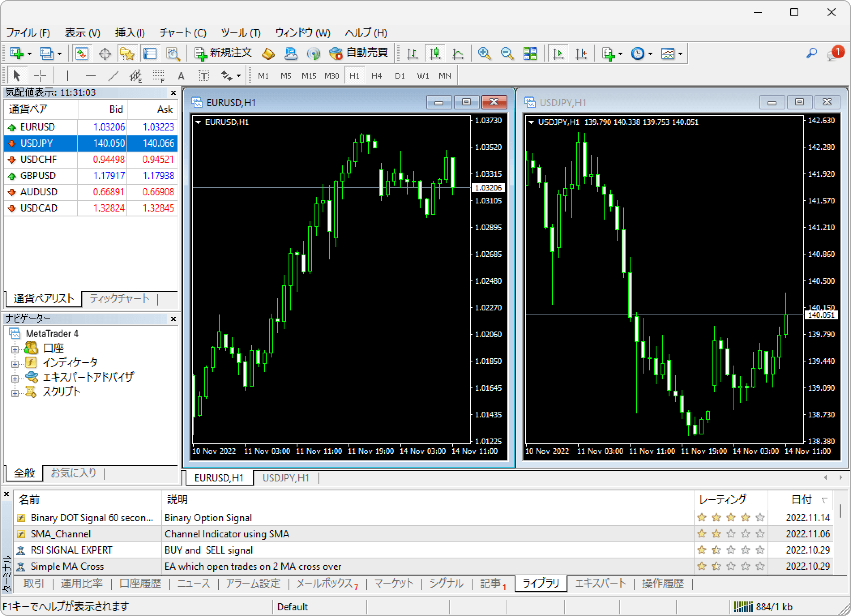Switch timeframe to D1
Viewport: 851px width, 616px height.
(400, 76)
